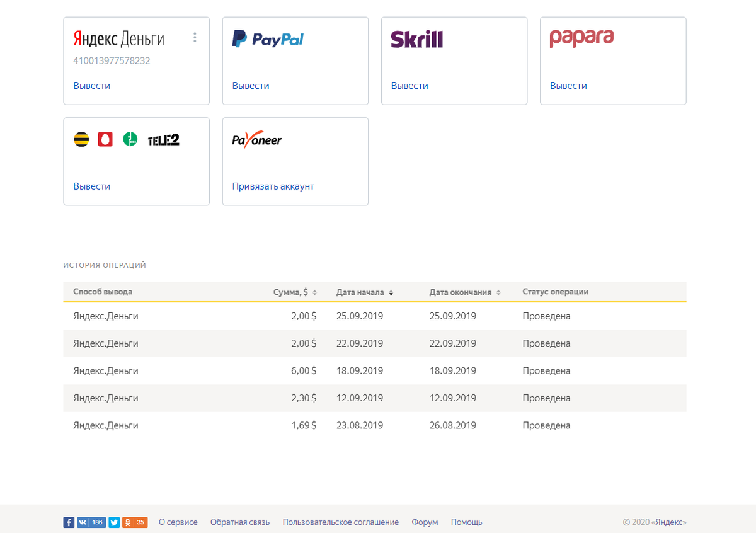Open the Odnoklassniki share icon in footer
The image size is (756, 533).
[x=128, y=522]
